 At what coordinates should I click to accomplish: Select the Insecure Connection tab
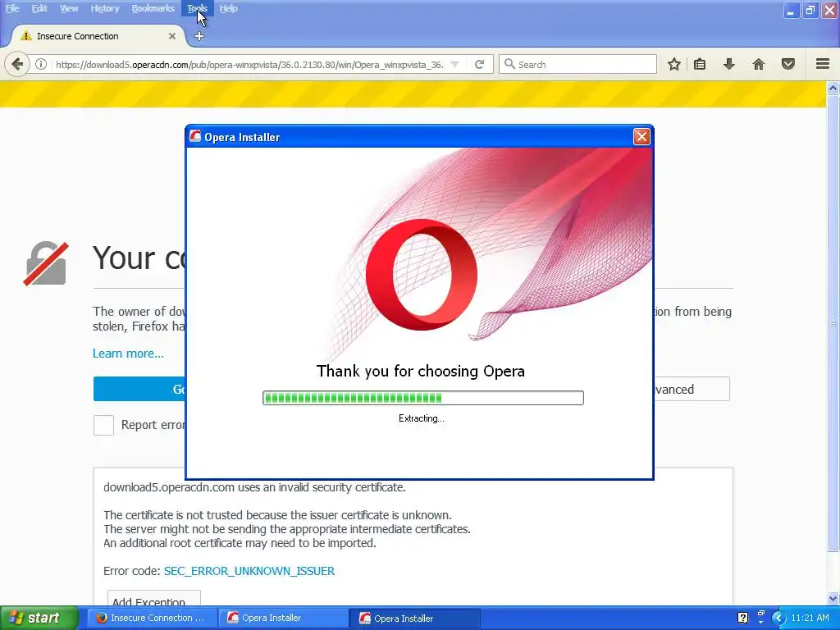point(97,36)
